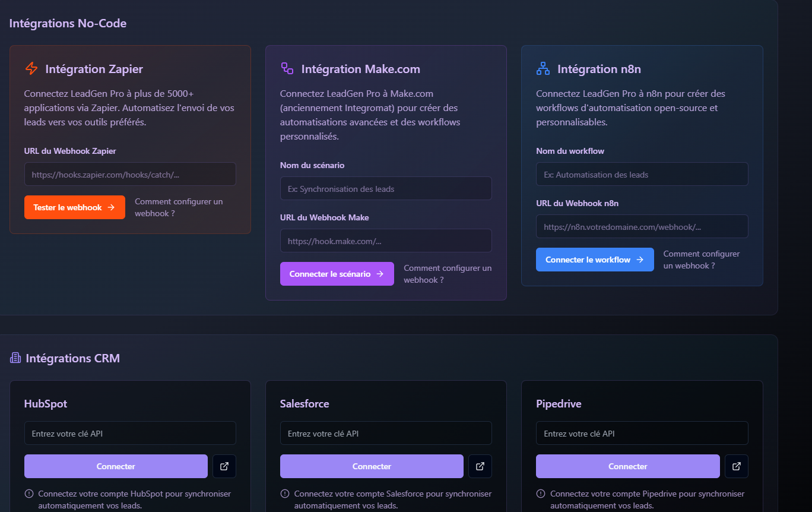Focus the Pipedrive API key field
812x512 pixels.
click(642, 433)
